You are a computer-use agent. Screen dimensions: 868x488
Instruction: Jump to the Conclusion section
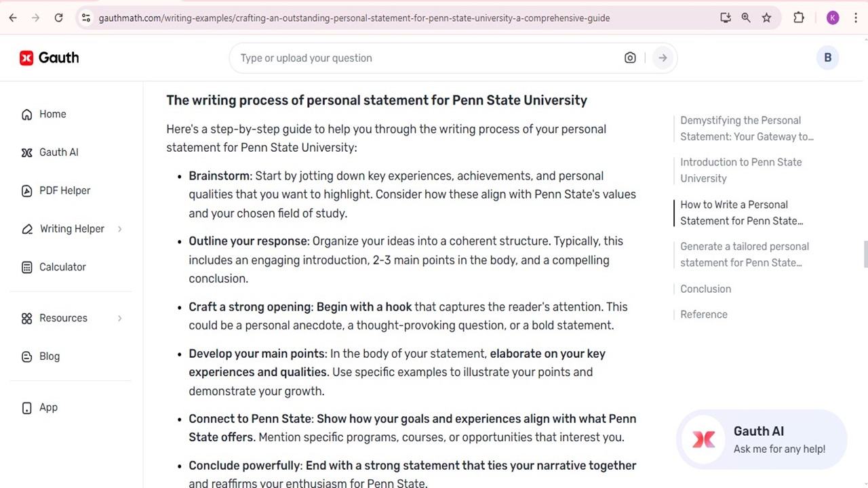pyautogui.click(x=705, y=289)
